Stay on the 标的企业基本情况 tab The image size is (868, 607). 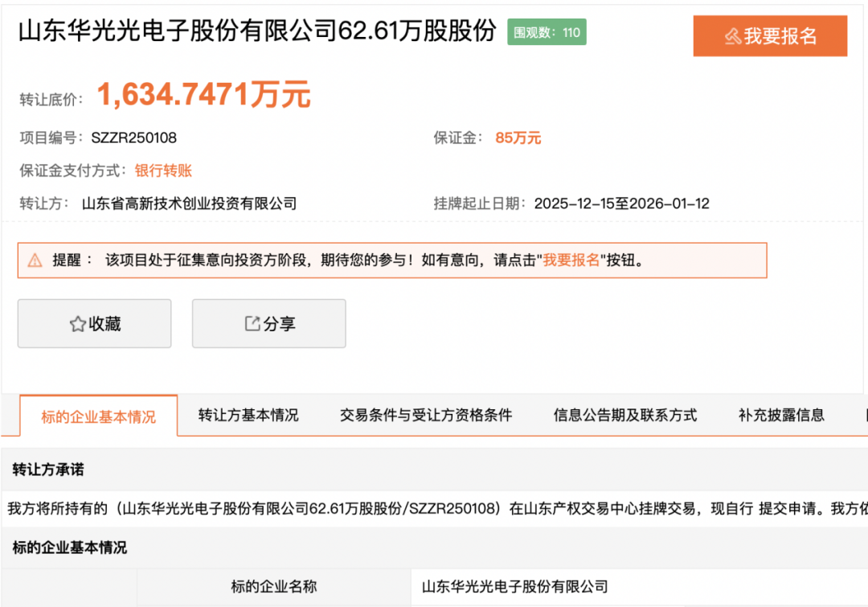pyautogui.click(x=99, y=416)
